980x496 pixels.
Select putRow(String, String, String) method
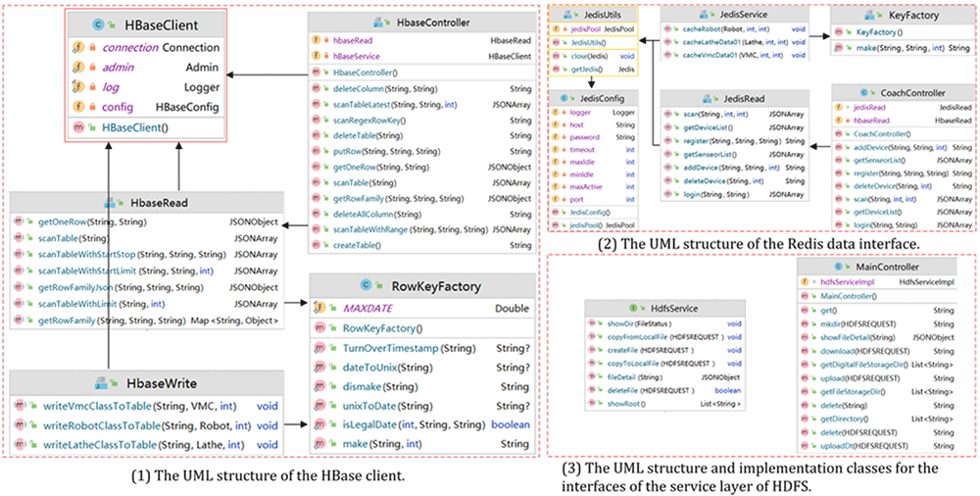click(387, 151)
